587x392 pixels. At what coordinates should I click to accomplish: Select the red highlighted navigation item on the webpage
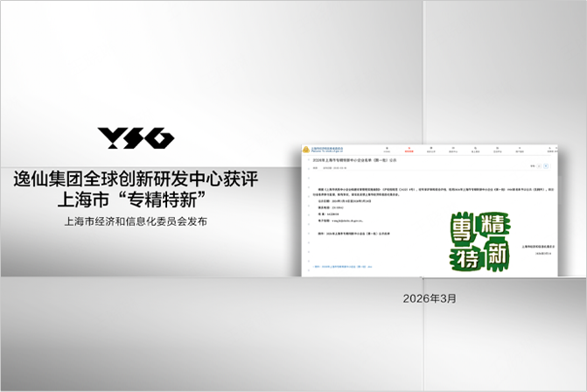[409, 150]
